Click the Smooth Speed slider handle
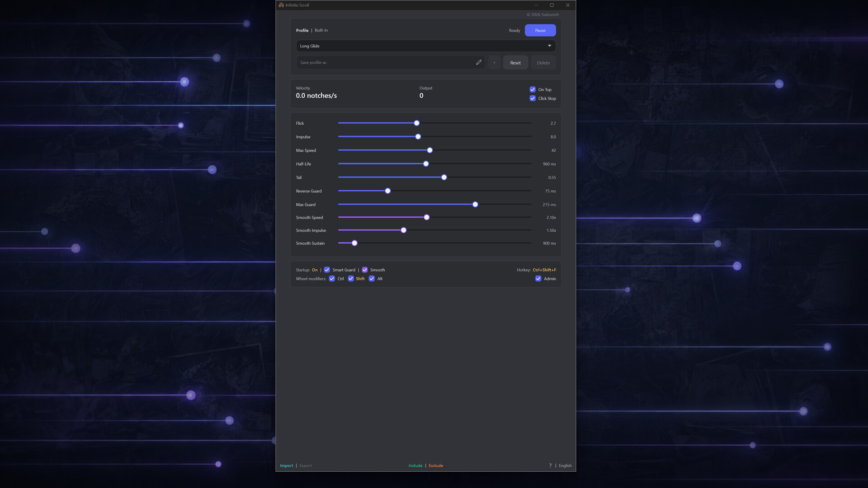The height and width of the screenshot is (488, 868). pyautogui.click(x=427, y=217)
